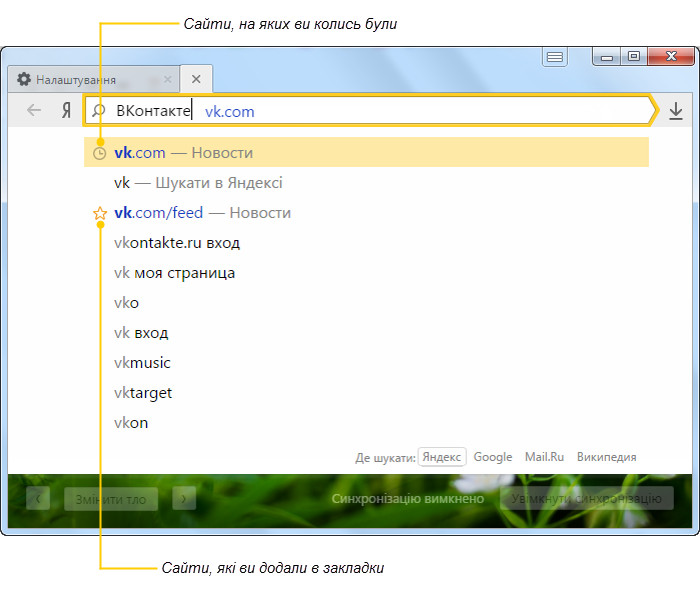Switch to the Налаштування tab
700x600 pixels.
point(94,79)
